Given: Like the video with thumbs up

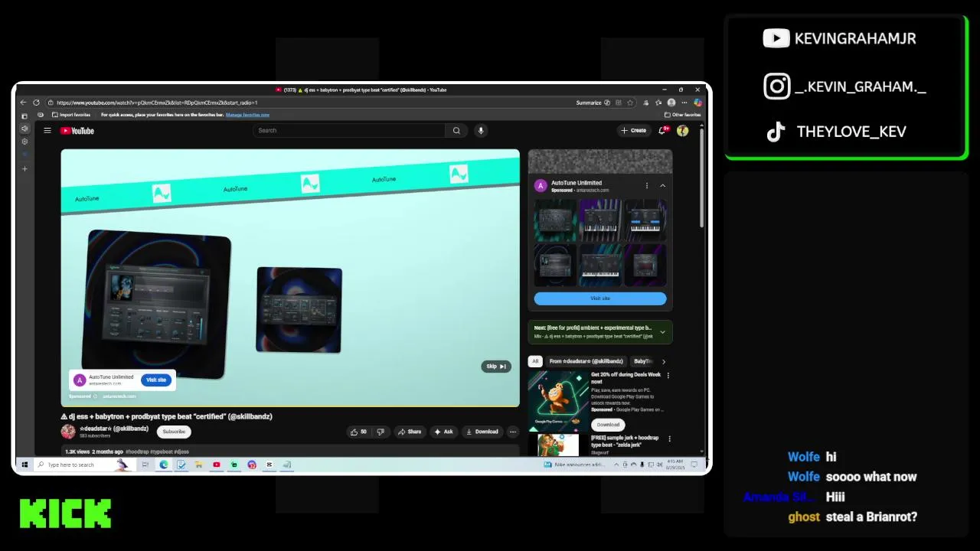Looking at the screenshot, I should [x=358, y=432].
